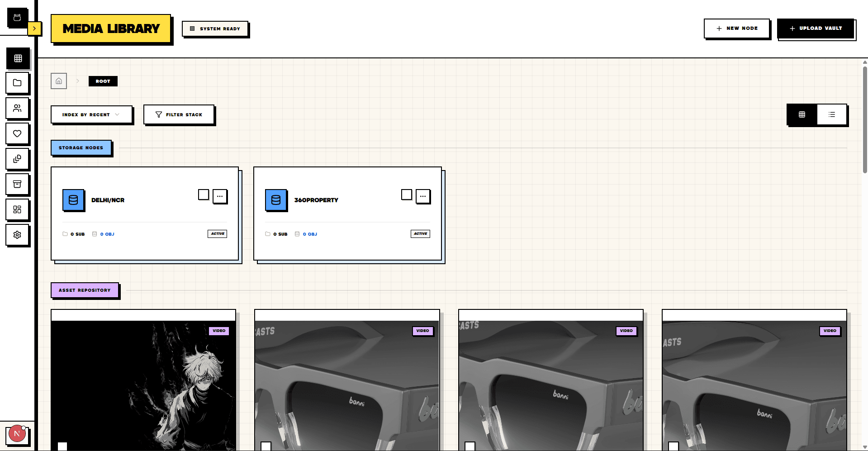The height and width of the screenshot is (451, 868).
Task: Select the second video asset checkbox
Action: point(266,446)
